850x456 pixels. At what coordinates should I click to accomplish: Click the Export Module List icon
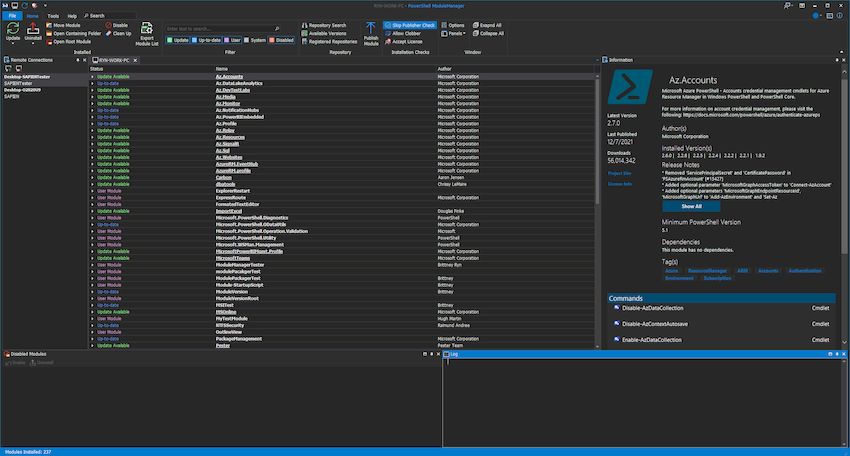[148, 29]
